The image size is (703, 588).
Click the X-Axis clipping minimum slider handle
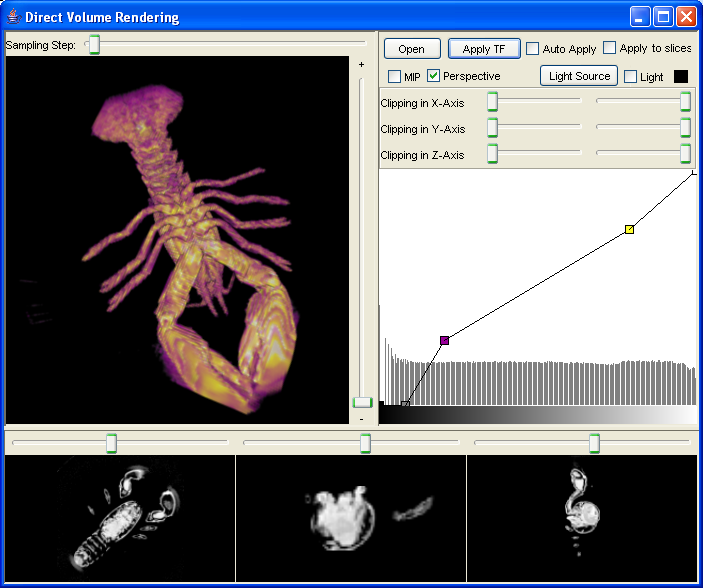click(x=492, y=102)
